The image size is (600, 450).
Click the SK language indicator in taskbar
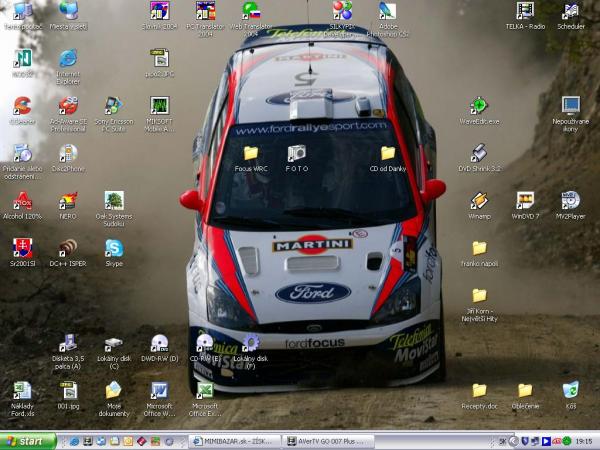502,441
